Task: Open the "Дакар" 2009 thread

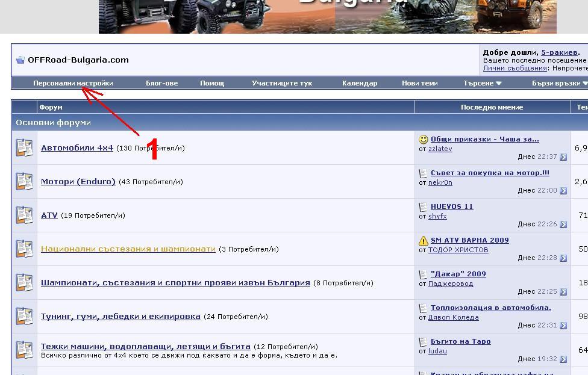Action: (458, 274)
